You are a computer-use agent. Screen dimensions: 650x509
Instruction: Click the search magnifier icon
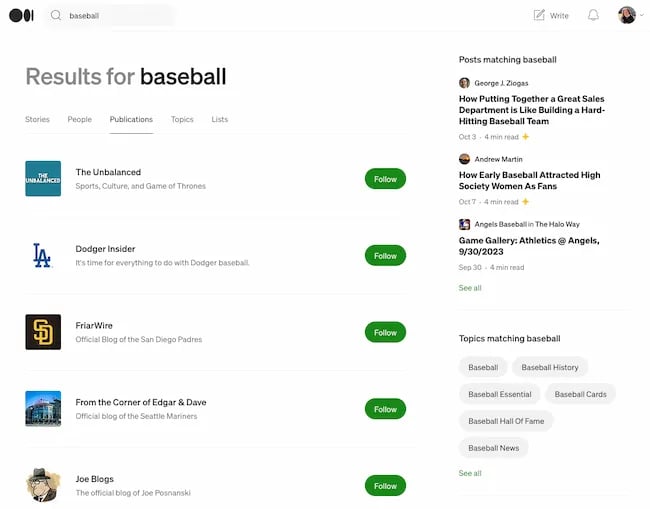(x=56, y=16)
